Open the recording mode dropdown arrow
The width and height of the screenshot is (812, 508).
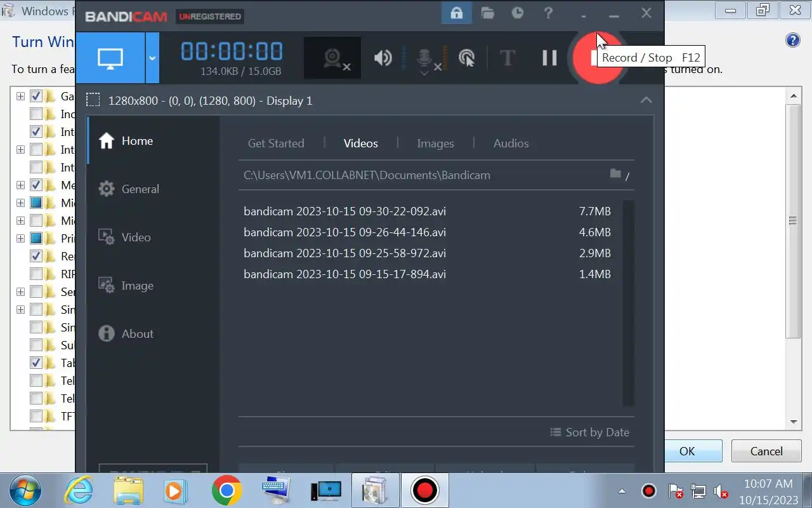tap(152, 58)
